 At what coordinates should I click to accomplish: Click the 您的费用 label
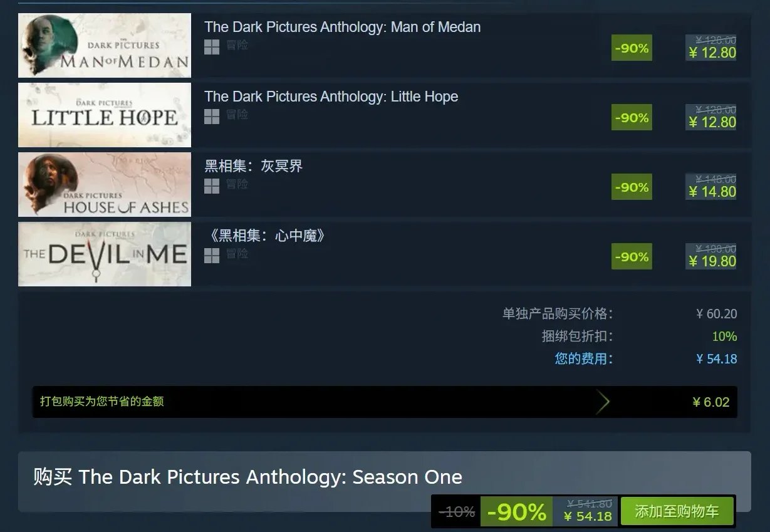[584, 359]
